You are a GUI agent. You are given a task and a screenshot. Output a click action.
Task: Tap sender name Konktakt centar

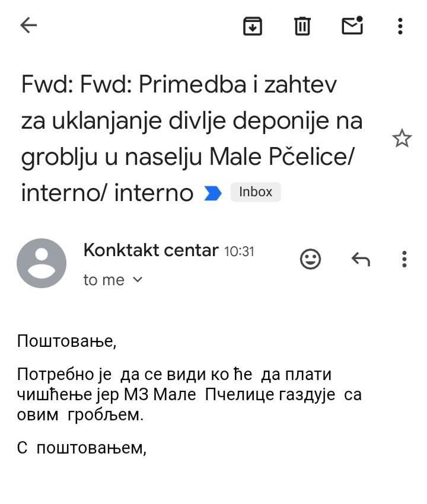pos(151,250)
